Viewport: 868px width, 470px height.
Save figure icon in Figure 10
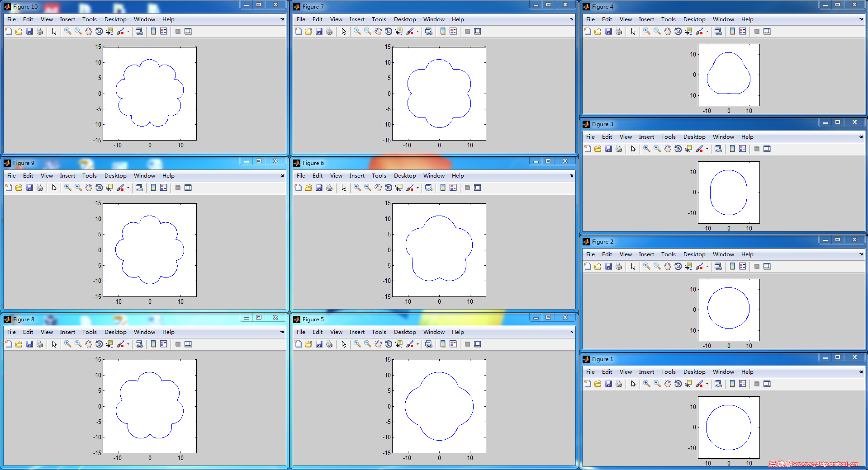[x=29, y=31]
